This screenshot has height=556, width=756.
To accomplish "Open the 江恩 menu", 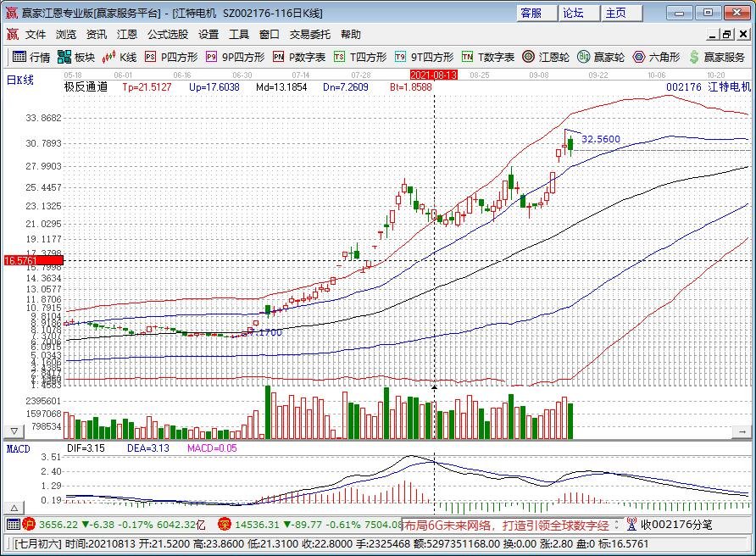I will tap(127, 34).
